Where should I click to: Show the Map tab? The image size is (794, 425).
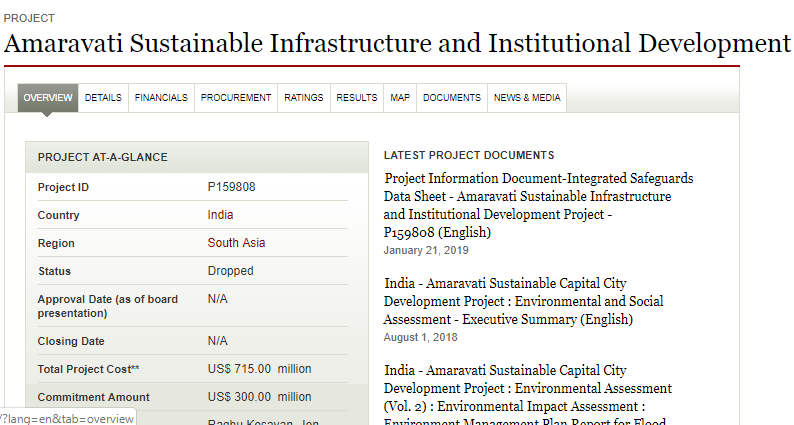click(400, 98)
